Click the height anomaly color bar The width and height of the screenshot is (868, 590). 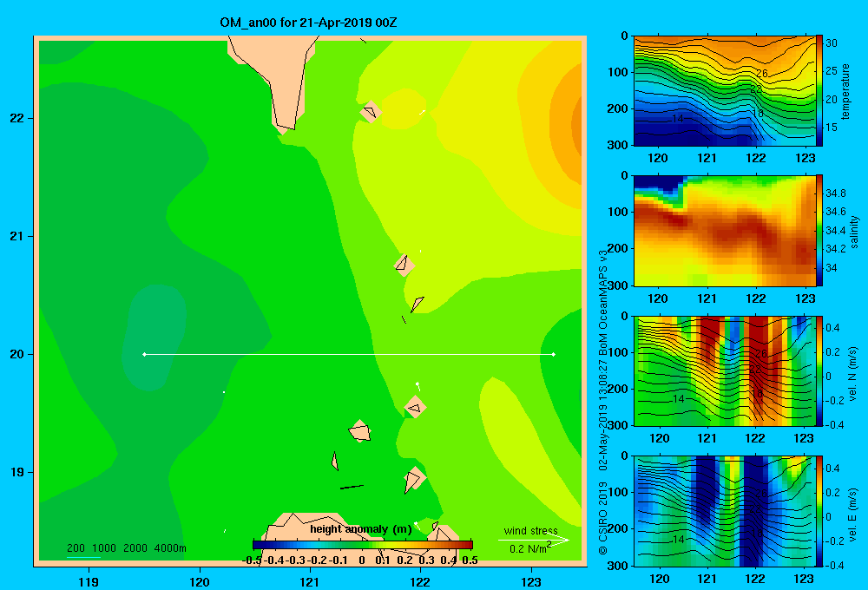[363, 545]
